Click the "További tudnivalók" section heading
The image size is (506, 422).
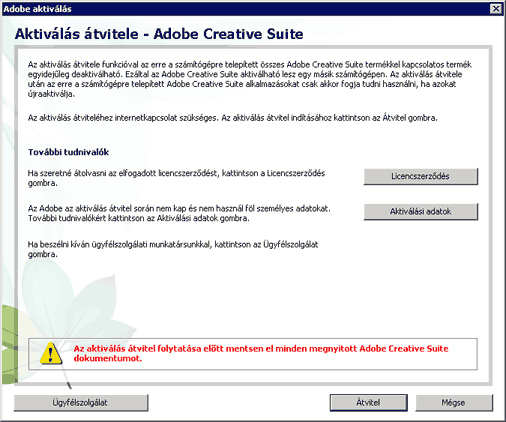point(68,152)
